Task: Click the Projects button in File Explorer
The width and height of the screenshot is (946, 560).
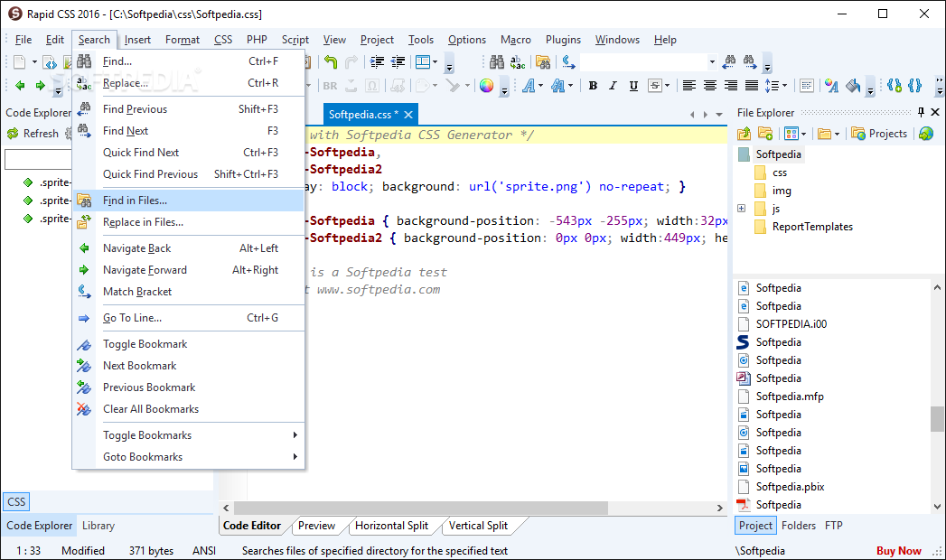Action: coord(879,134)
